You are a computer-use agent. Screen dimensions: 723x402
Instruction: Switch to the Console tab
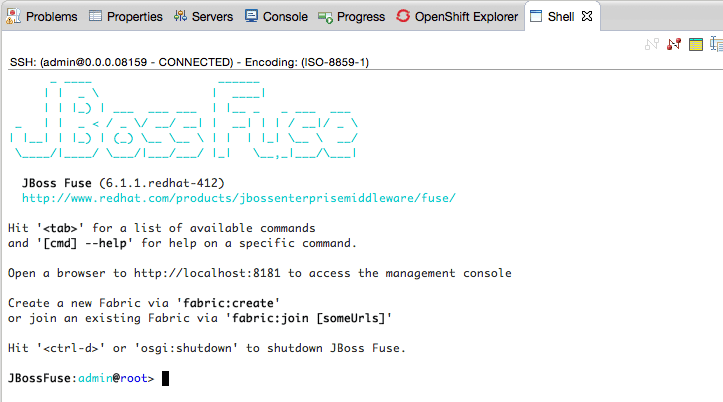276,17
